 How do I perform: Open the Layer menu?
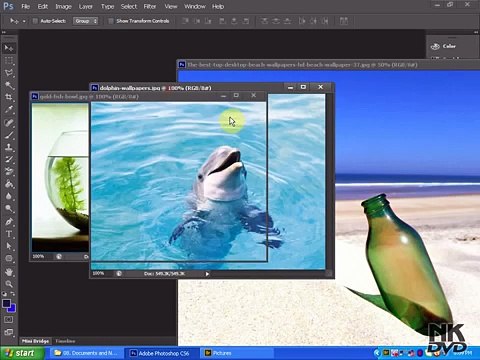pyautogui.click(x=86, y=6)
